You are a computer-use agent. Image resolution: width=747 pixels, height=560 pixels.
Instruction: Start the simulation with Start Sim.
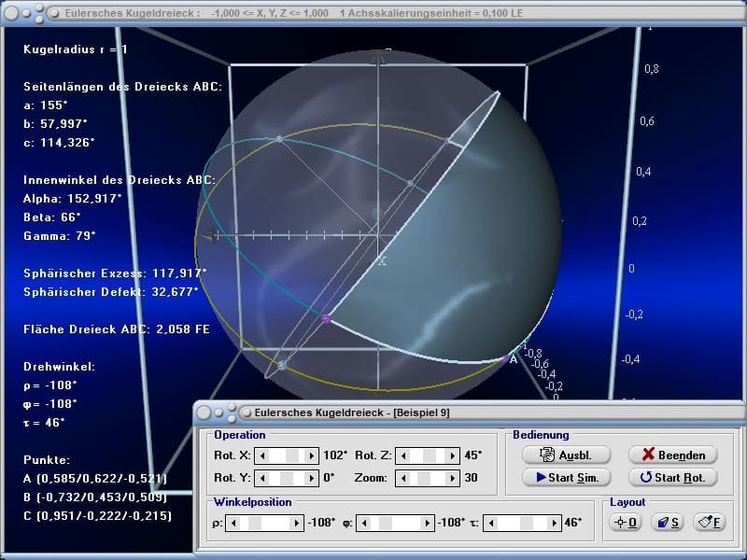pyautogui.click(x=566, y=477)
